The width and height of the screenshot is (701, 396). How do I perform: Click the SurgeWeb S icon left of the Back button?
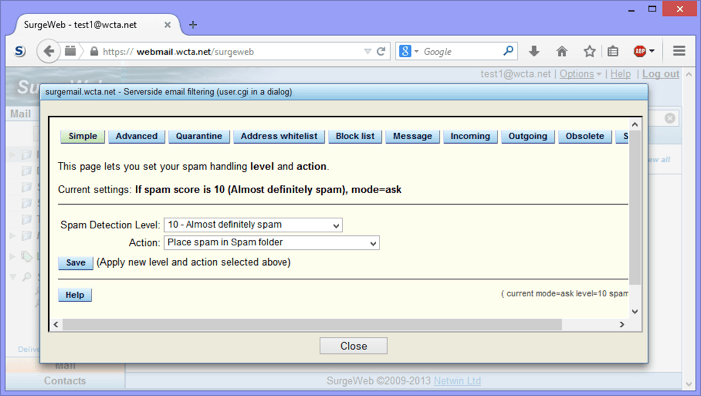click(x=20, y=51)
